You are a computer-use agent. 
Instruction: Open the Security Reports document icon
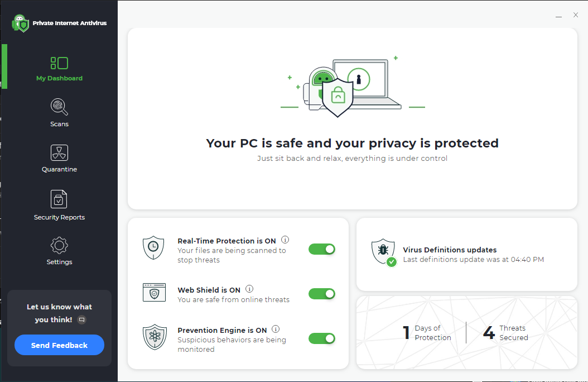click(59, 199)
